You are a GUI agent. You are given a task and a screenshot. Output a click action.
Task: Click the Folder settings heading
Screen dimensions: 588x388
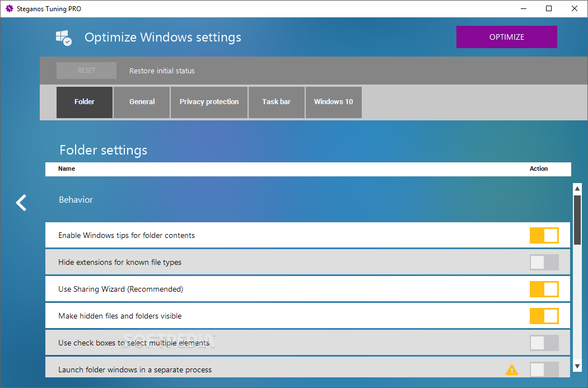click(x=104, y=150)
